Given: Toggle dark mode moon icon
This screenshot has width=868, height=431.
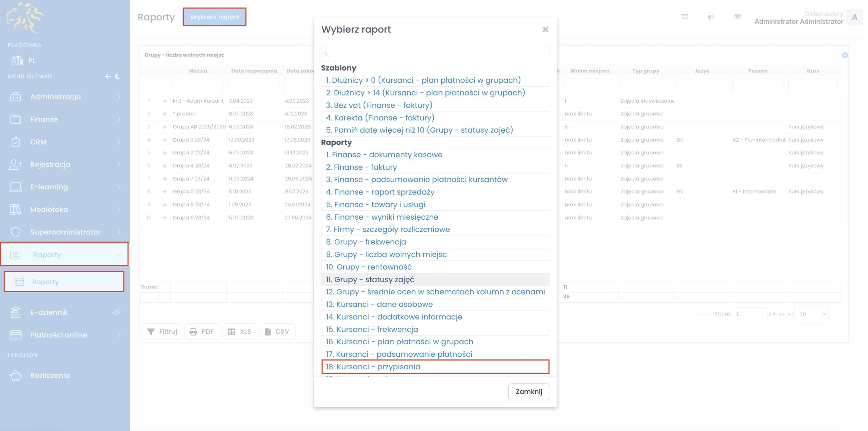Looking at the screenshot, I should point(118,76).
